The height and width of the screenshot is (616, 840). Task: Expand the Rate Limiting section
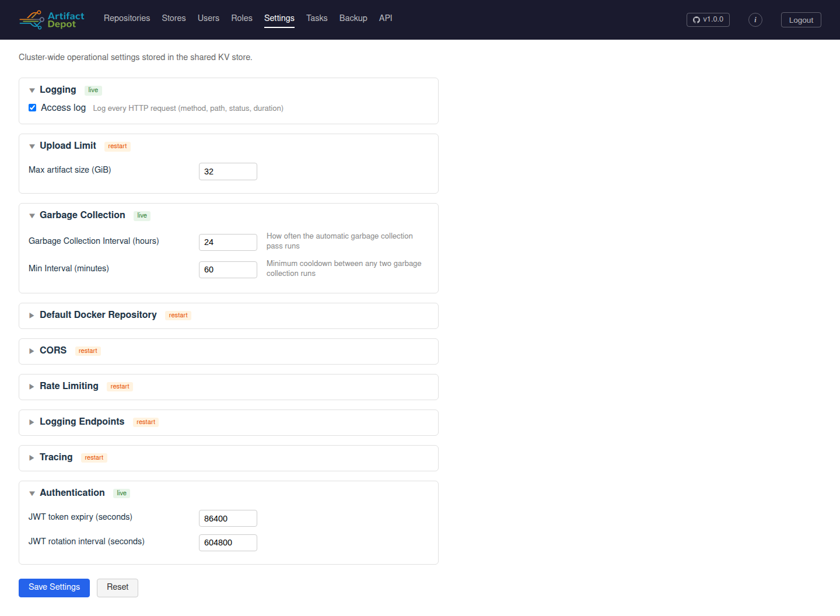(x=69, y=386)
